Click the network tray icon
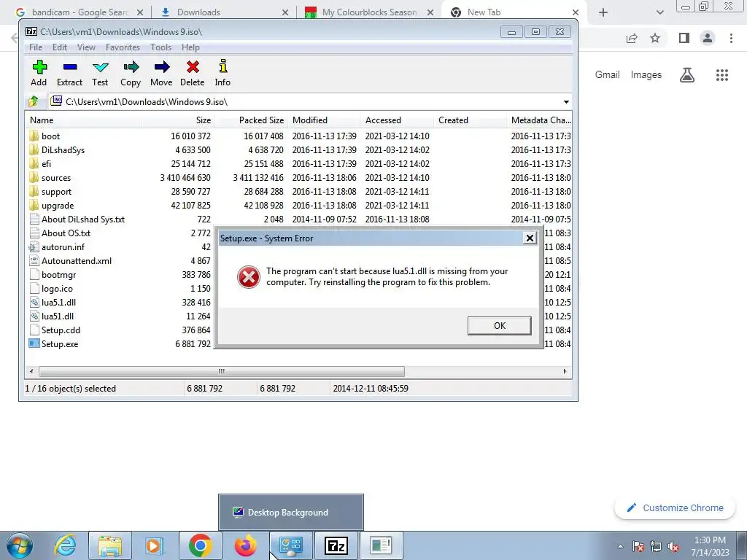This screenshot has height=560, width=747. click(656, 547)
